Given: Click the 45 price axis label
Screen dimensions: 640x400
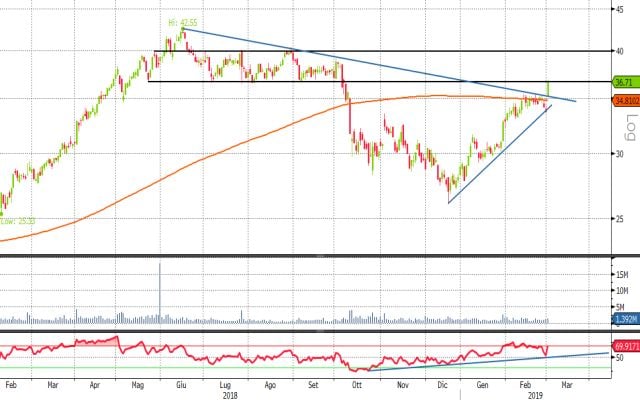Looking at the screenshot, I should coord(619,9).
